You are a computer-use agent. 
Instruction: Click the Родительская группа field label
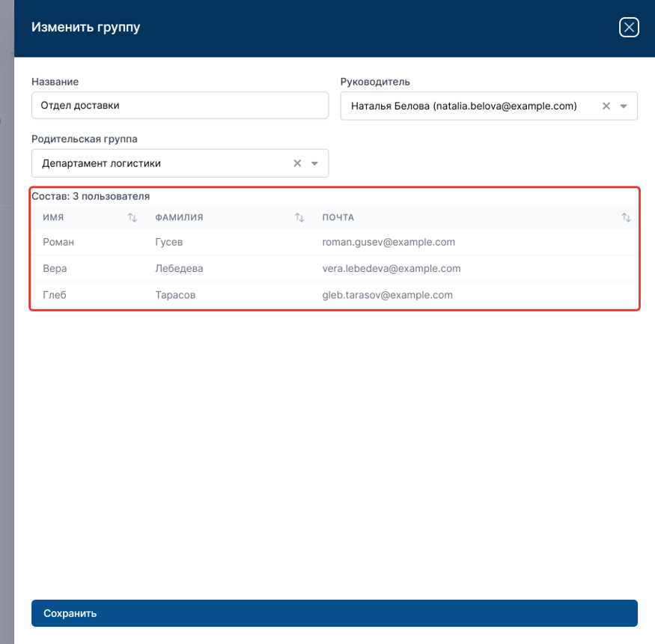coord(85,139)
